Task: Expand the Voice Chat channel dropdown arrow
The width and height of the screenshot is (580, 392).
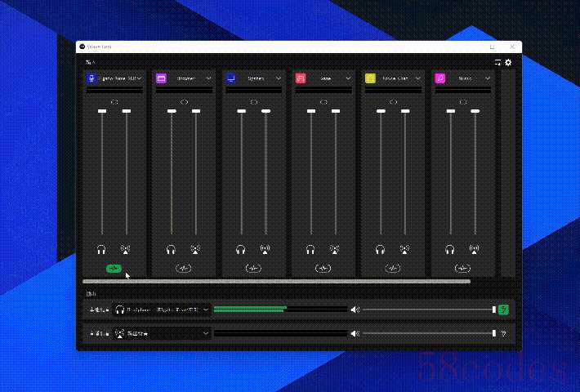Action: (418, 78)
